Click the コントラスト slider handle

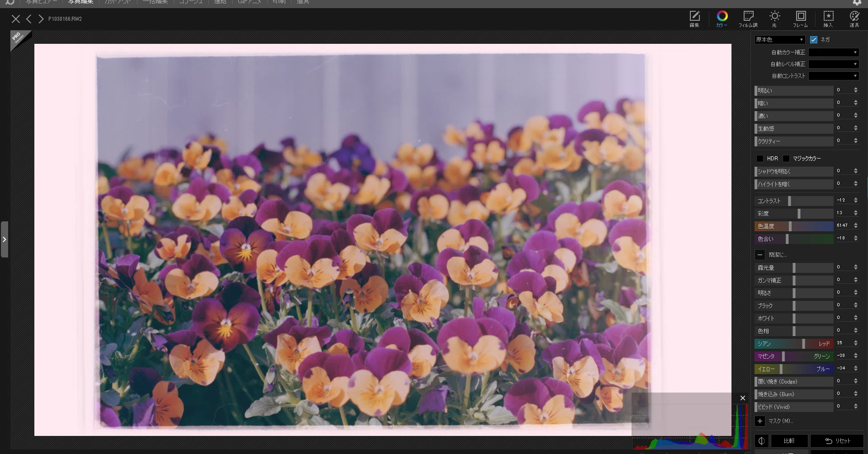pyautogui.click(x=789, y=201)
